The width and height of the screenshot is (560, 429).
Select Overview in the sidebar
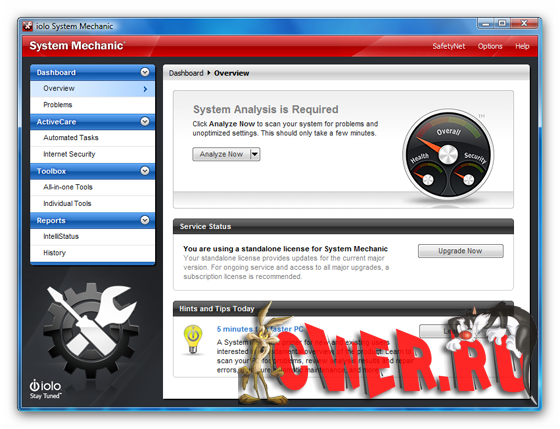[93, 89]
